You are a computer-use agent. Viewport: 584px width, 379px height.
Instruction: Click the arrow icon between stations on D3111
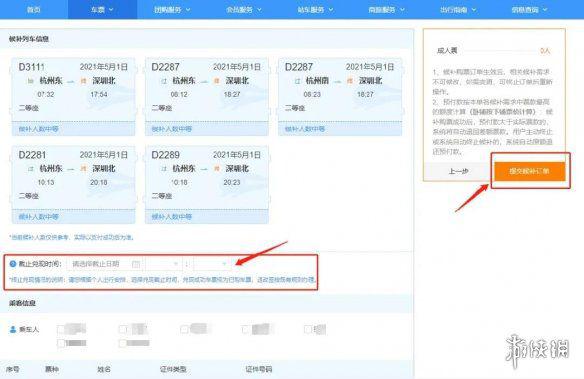point(71,82)
